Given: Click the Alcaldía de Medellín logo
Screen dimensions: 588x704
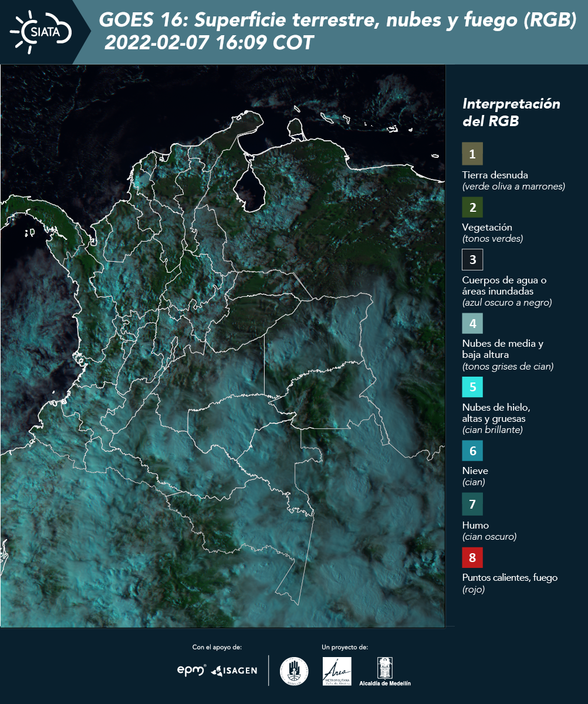Looking at the screenshot, I should [x=385, y=671].
